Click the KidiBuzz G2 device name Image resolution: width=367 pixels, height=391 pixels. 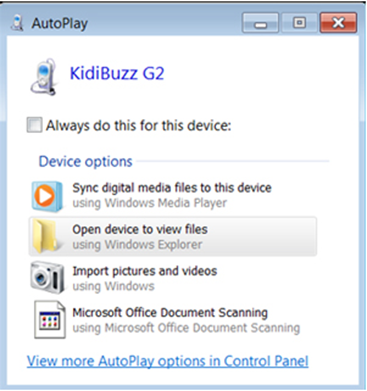[117, 73]
